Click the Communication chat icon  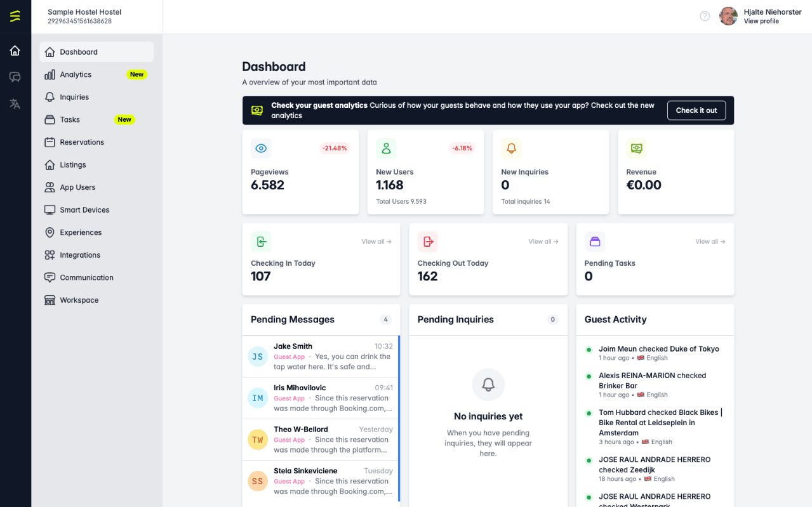pyautogui.click(x=50, y=277)
